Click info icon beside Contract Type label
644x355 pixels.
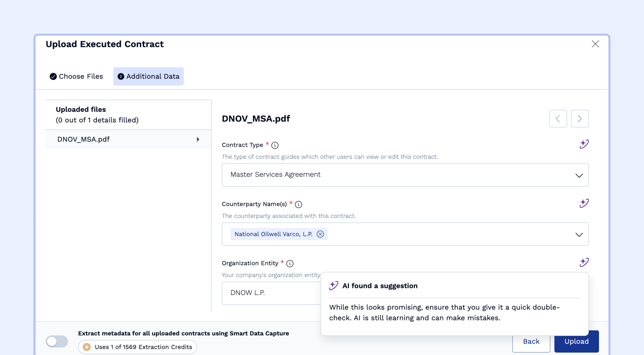tap(275, 145)
